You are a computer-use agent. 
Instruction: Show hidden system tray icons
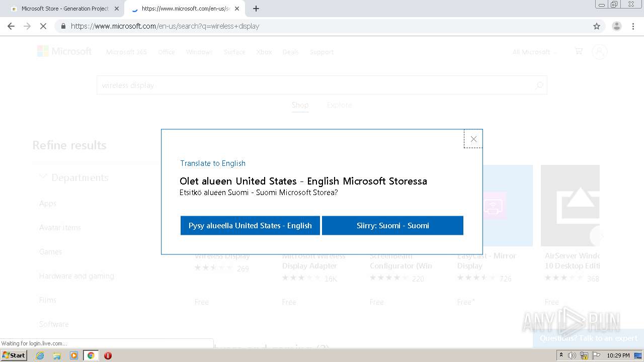pyautogui.click(x=561, y=355)
